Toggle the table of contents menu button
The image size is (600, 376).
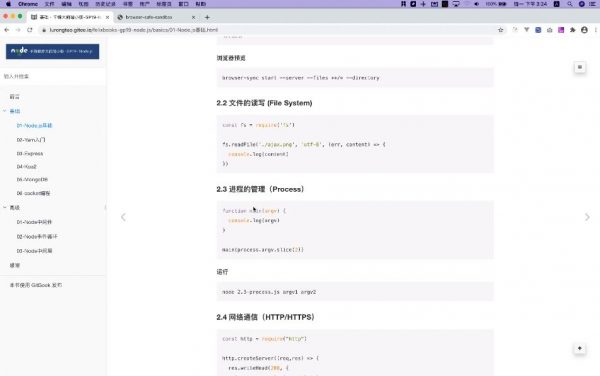(x=580, y=67)
